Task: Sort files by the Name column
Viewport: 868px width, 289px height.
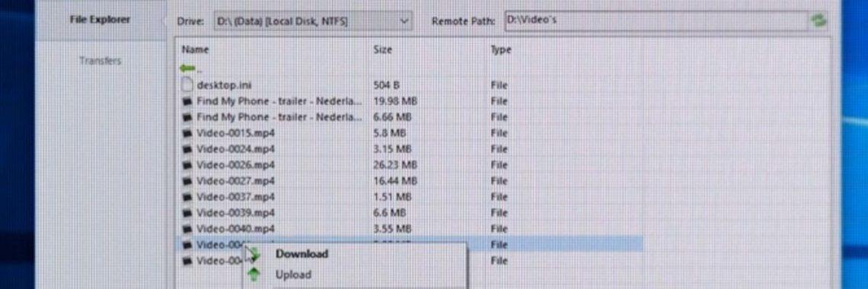Action: coord(196,49)
